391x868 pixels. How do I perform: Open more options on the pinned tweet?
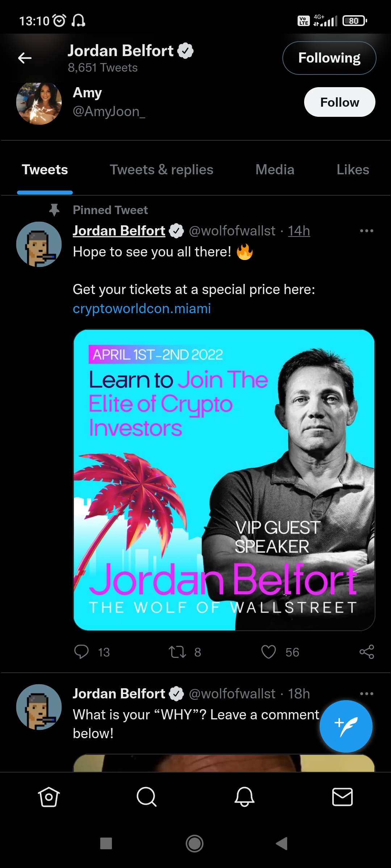(x=367, y=231)
